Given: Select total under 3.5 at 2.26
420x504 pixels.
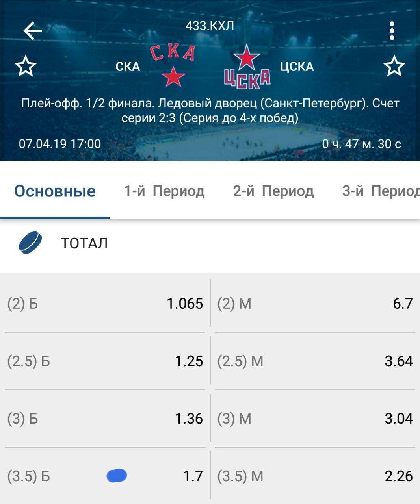Looking at the screenshot, I should 315,476.
